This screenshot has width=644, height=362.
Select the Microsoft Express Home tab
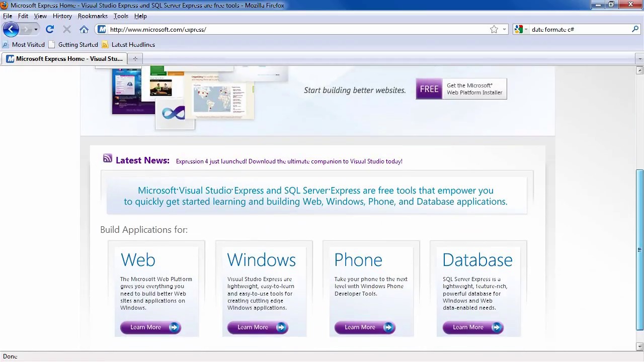pyautogui.click(x=64, y=59)
